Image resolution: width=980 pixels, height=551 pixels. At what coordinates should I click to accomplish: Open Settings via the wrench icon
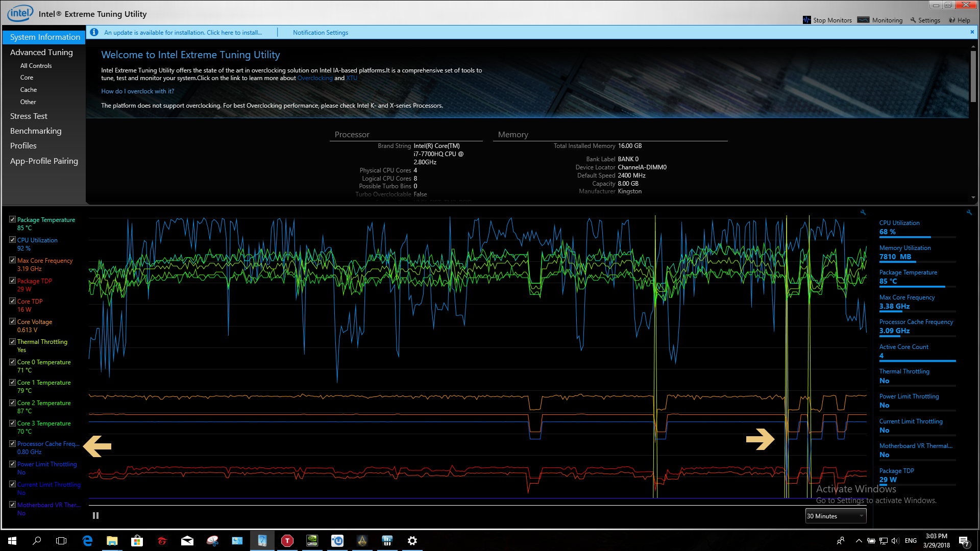coord(913,20)
